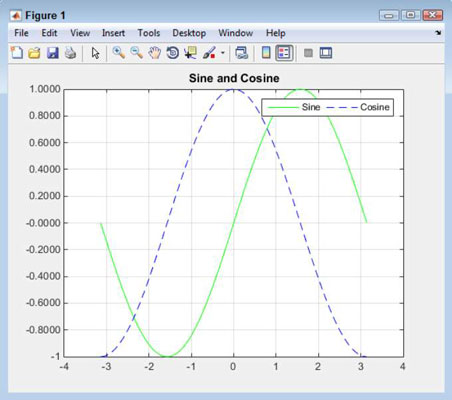Activate the Pan hand tool
This screenshot has height=400, width=452.
pyautogui.click(x=155, y=53)
